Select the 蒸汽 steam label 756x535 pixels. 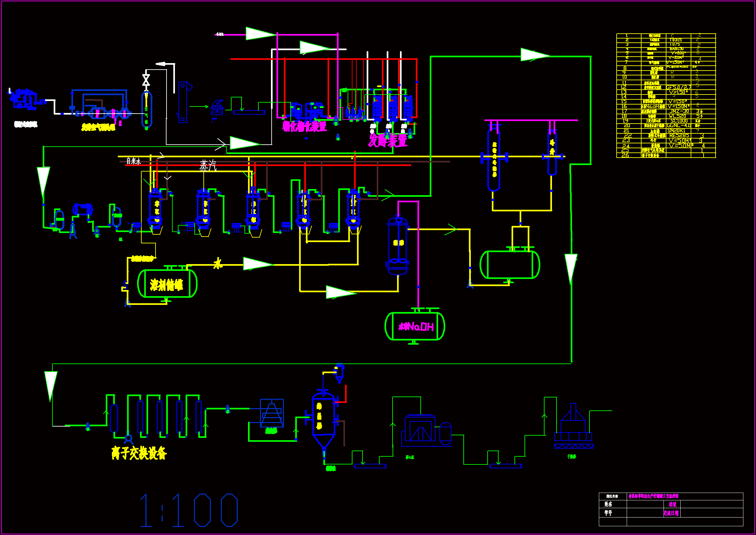tap(208, 165)
